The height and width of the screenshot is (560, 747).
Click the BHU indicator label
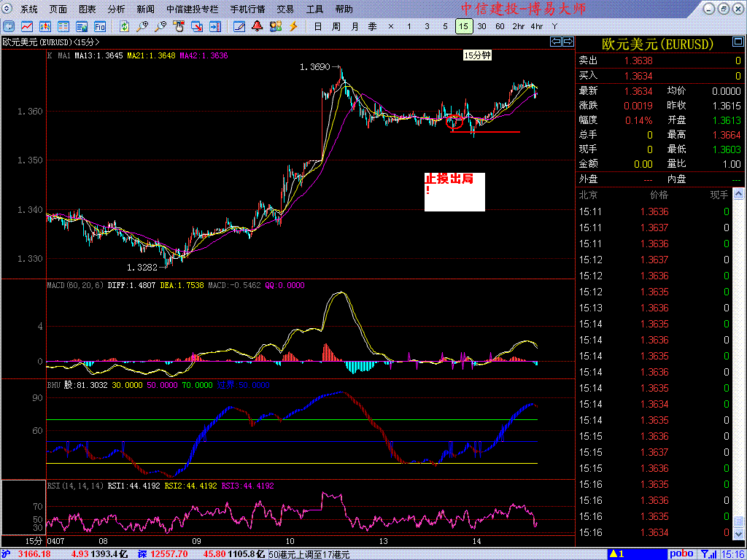pos(54,385)
